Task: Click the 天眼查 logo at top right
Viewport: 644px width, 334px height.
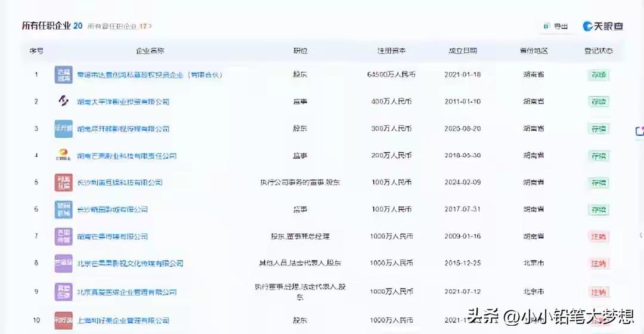Action: [x=602, y=26]
